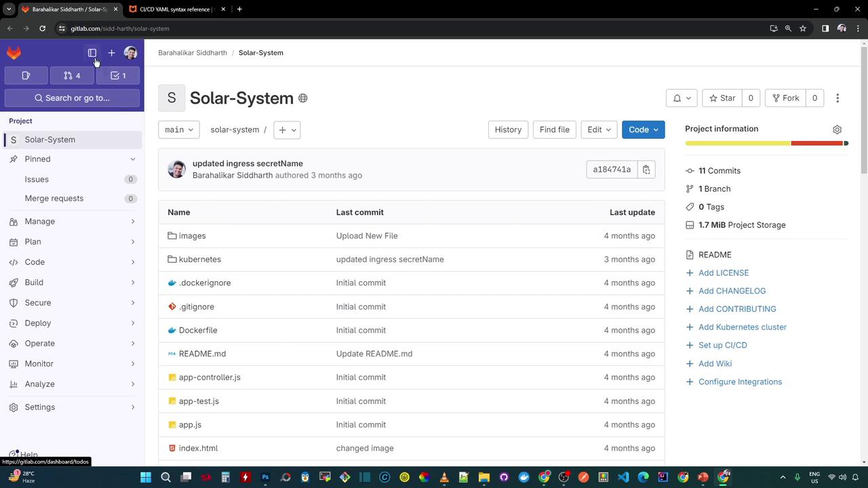868x488 pixels.
Task: Open the Set up CI/CD link
Action: pos(722,345)
